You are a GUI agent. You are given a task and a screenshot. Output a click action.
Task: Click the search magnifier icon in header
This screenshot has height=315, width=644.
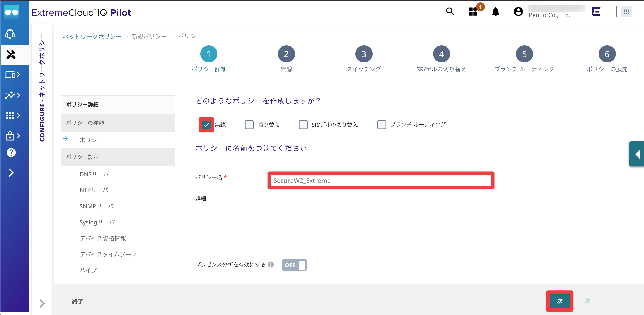point(450,12)
